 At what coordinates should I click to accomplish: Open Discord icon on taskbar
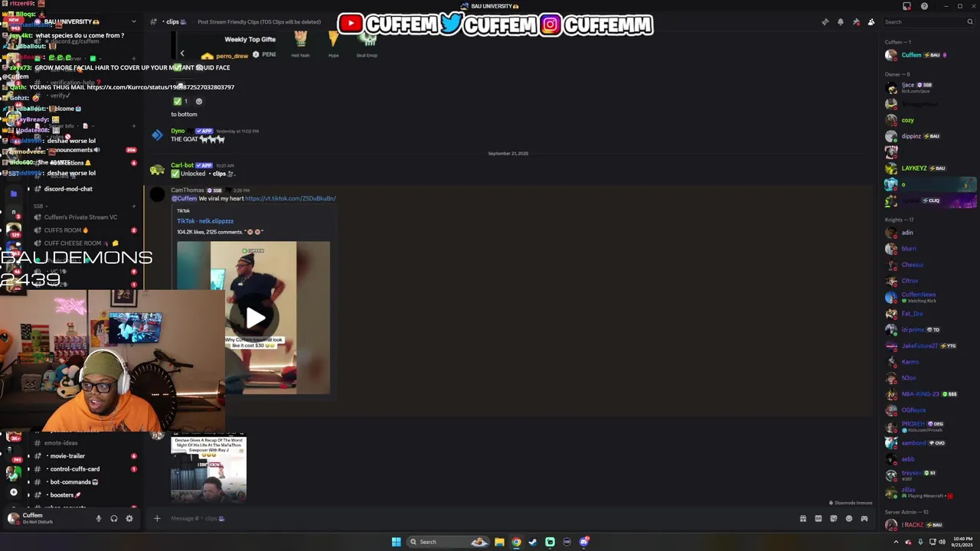click(584, 542)
